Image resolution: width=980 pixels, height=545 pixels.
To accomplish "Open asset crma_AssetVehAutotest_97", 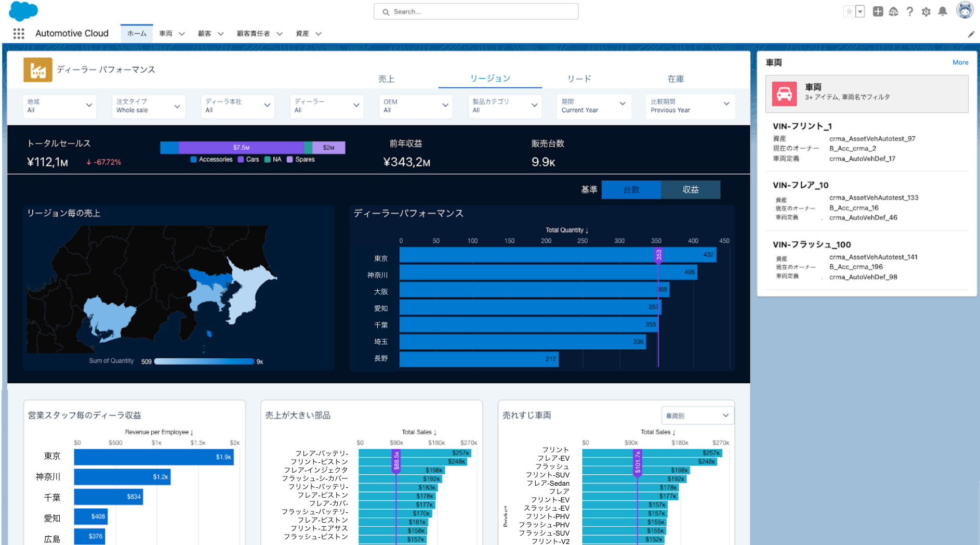I will point(872,139).
